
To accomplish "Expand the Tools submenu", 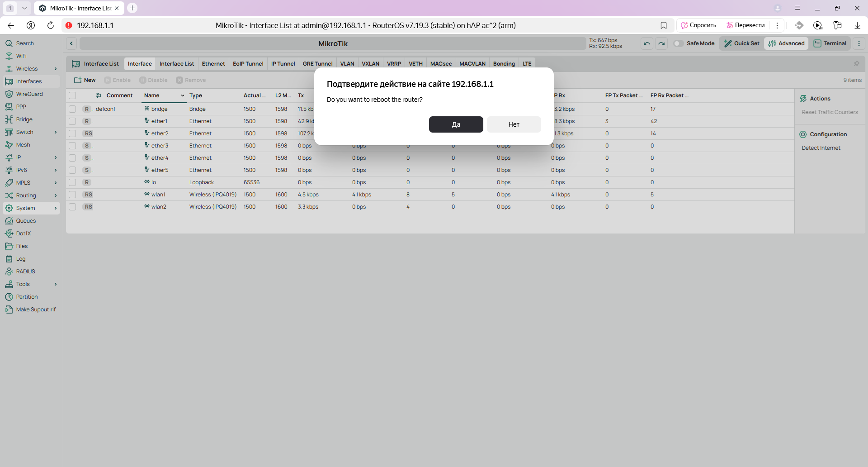I will click(56, 284).
